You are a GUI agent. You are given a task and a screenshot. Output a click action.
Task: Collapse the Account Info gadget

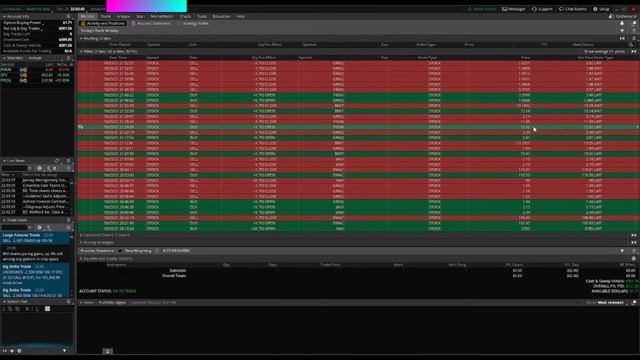click(4, 16)
